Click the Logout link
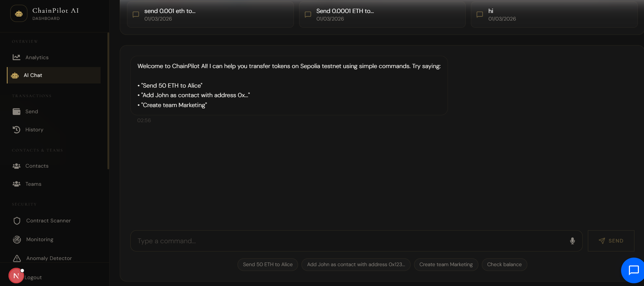 point(33,277)
